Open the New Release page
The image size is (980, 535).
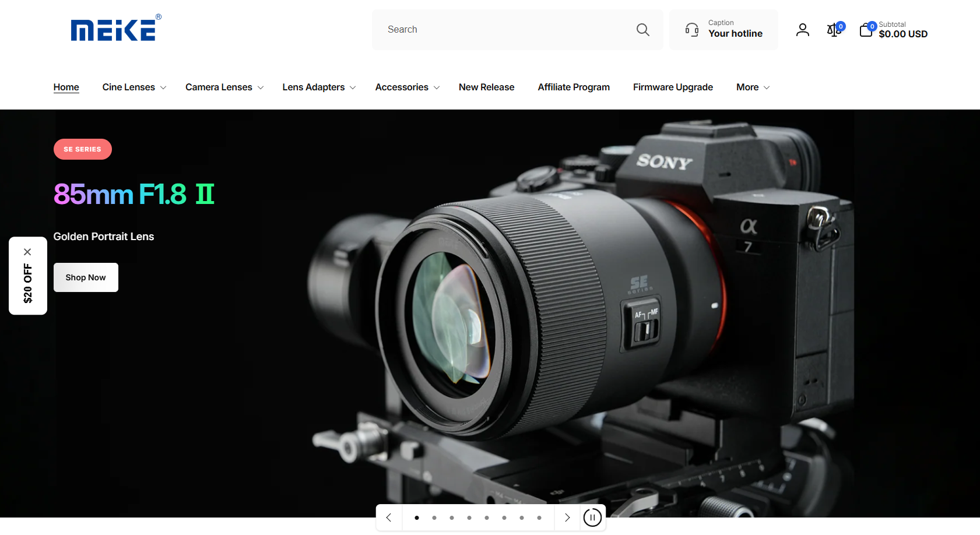(486, 87)
